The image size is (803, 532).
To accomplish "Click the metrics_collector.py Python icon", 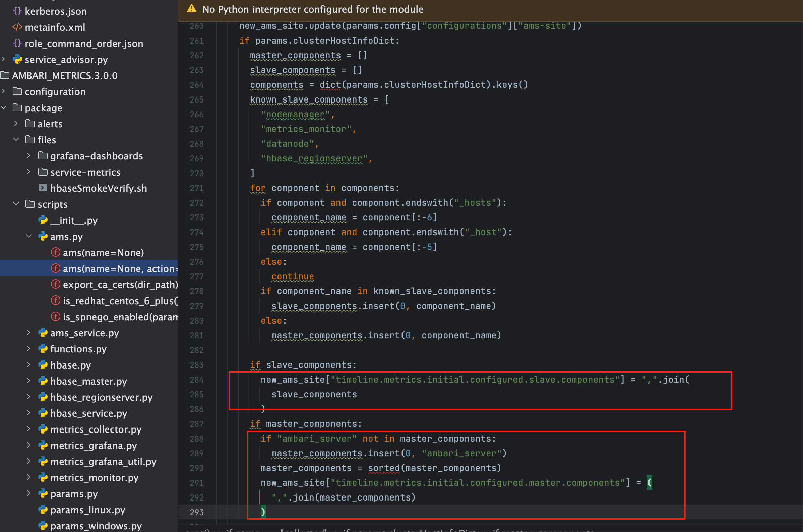I will [43, 429].
